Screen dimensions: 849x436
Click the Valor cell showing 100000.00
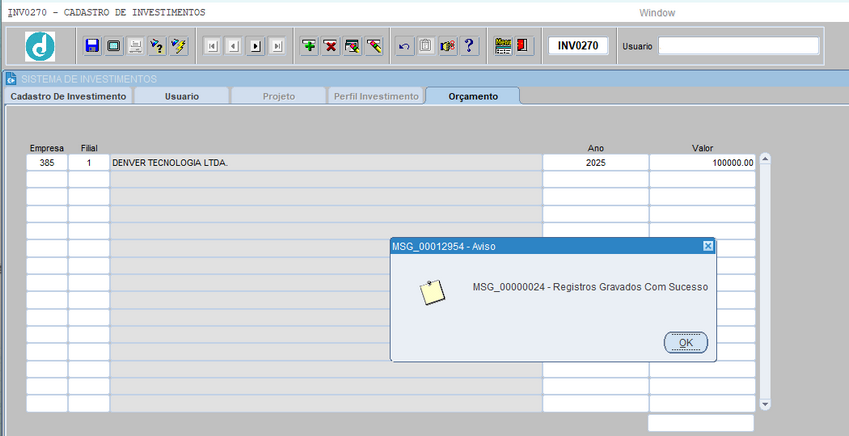pos(702,162)
